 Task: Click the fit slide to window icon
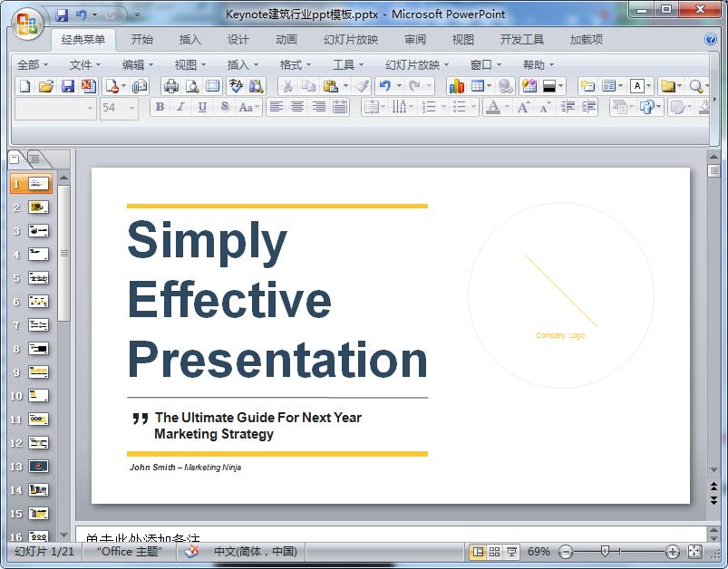[695, 552]
